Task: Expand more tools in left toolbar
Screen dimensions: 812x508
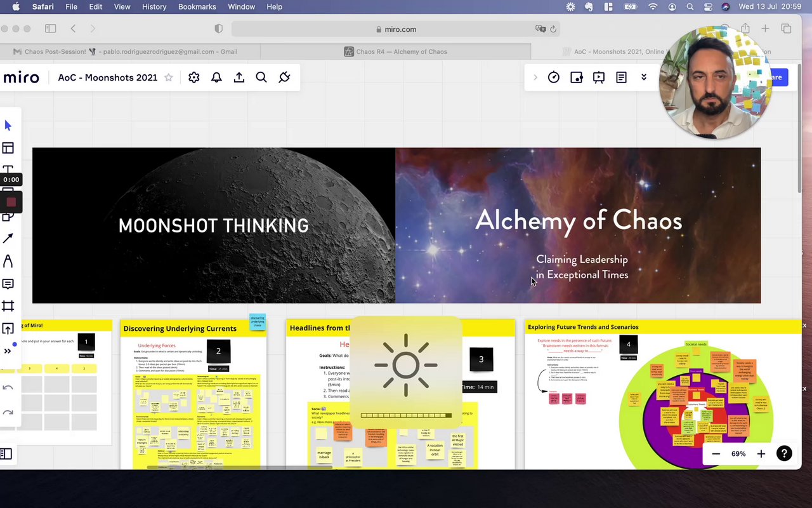Action: 8,351
